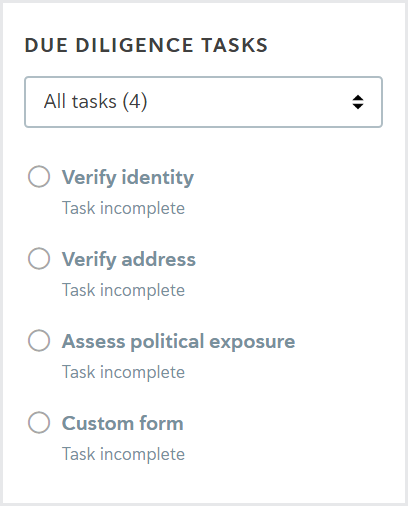408x506 pixels.
Task: Click the circle beside Verify address
Action: (39, 258)
